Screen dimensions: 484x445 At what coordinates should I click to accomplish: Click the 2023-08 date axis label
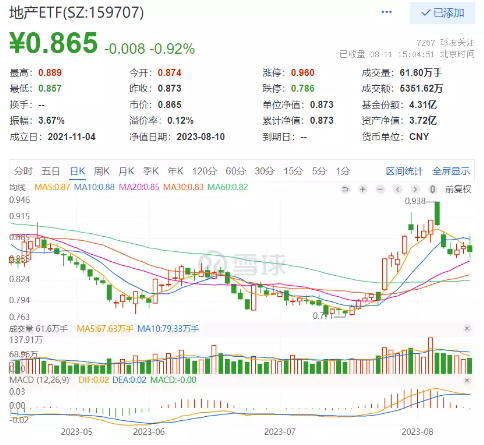click(417, 432)
